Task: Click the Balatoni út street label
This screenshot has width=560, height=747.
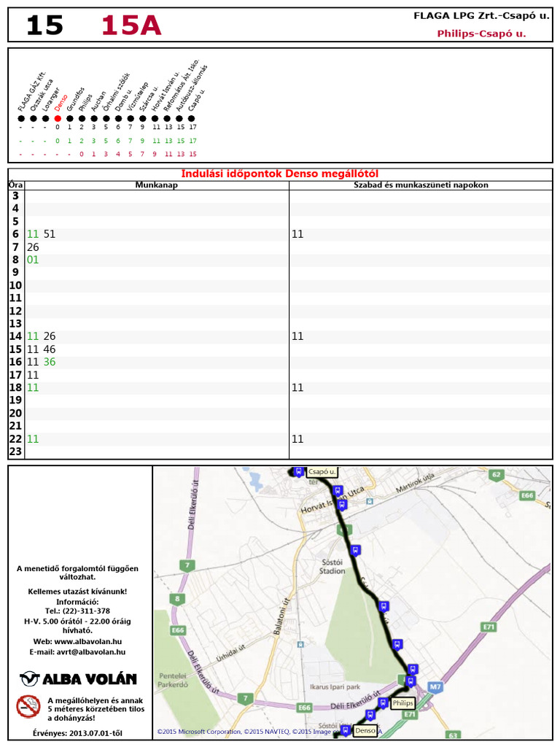Action: [281, 616]
